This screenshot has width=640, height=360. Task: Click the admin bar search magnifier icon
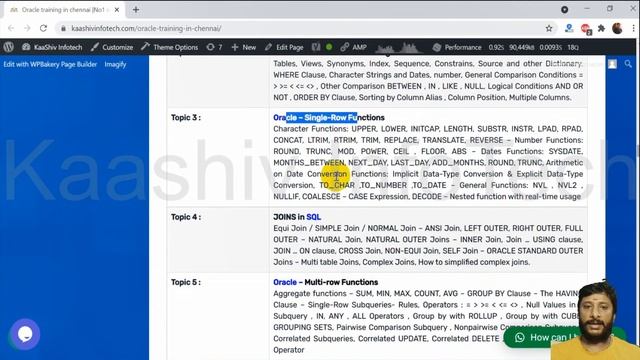coord(628,64)
